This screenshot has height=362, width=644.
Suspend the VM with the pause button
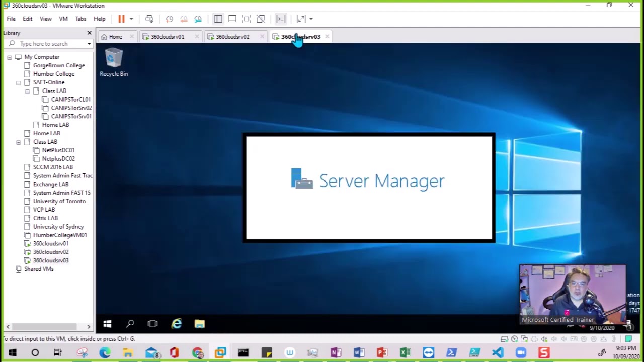point(121,19)
